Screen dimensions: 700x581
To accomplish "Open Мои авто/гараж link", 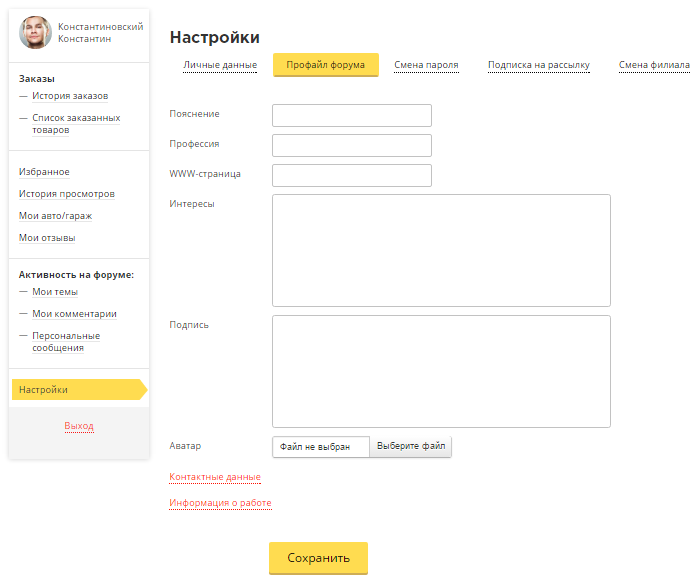I will point(55,216).
